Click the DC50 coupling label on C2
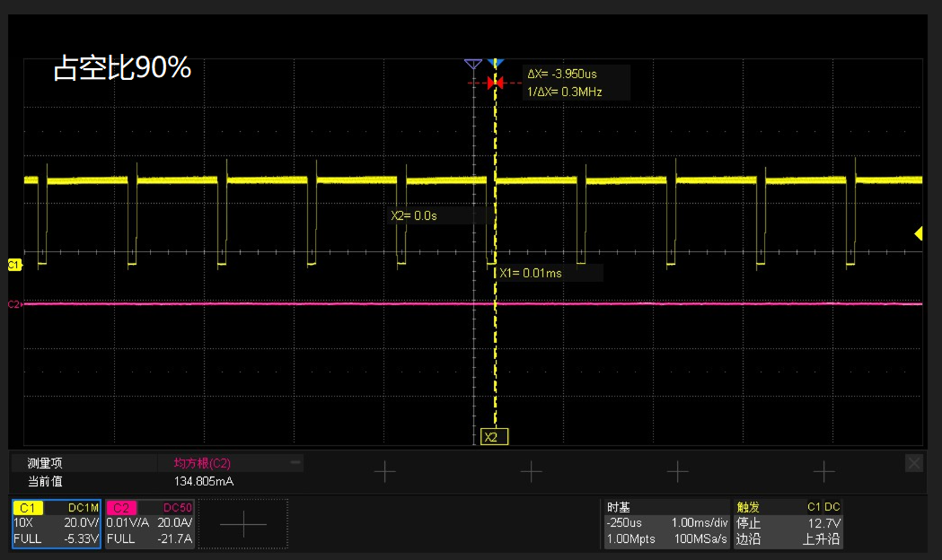942x560 pixels. pyautogui.click(x=178, y=508)
